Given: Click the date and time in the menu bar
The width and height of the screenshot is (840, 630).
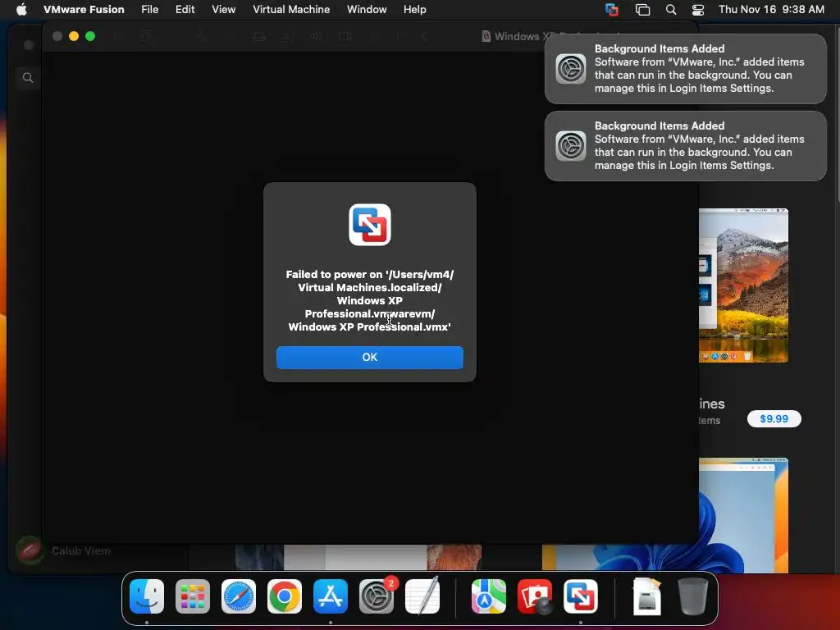Looking at the screenshot, I should click(771, 9).
